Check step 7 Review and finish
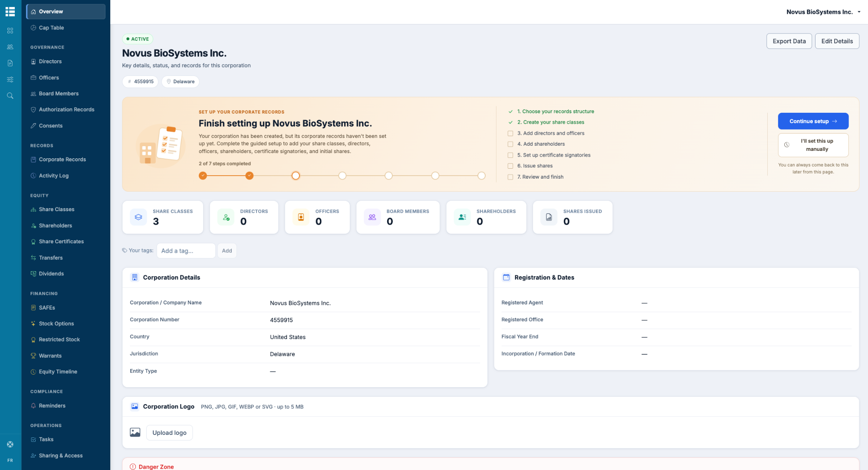The image size is (868, 470). click(x=510, y=177)
